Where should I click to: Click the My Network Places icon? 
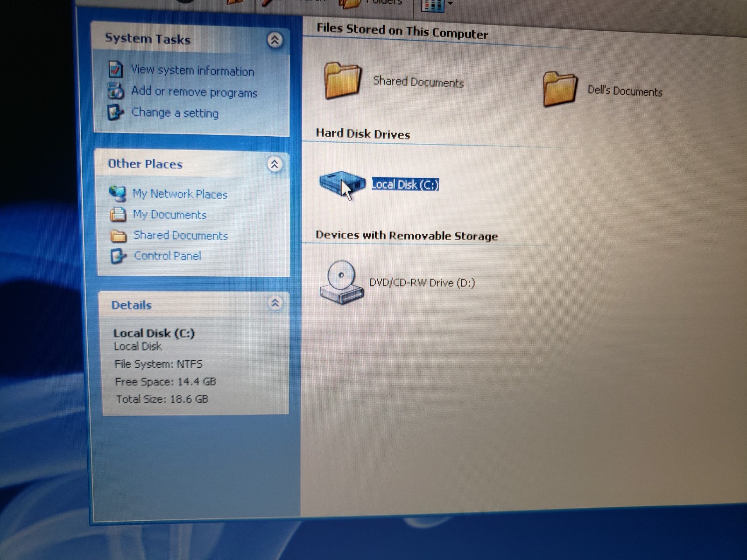(x=117, y=193)
